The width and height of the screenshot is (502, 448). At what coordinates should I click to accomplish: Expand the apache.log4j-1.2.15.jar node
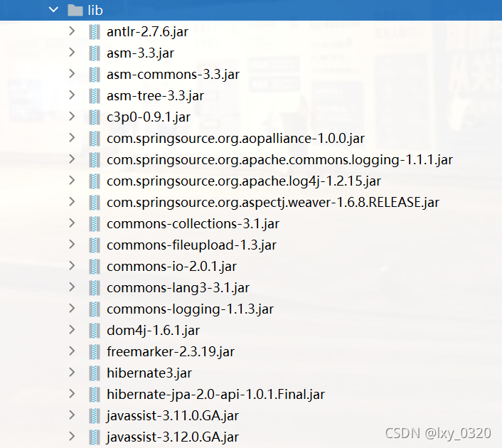(72, 181)
